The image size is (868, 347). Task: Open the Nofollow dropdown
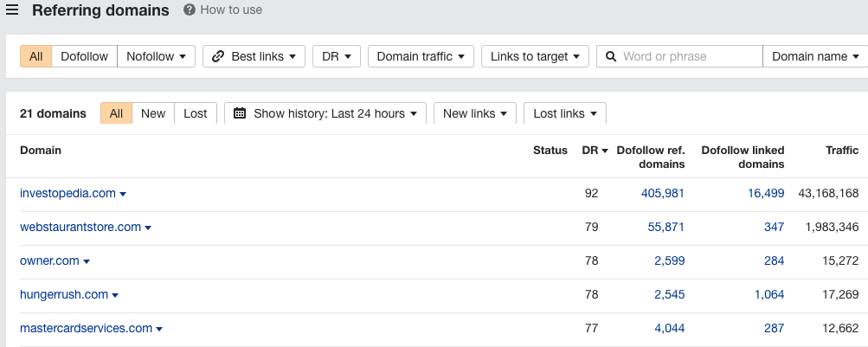point(156,56)
